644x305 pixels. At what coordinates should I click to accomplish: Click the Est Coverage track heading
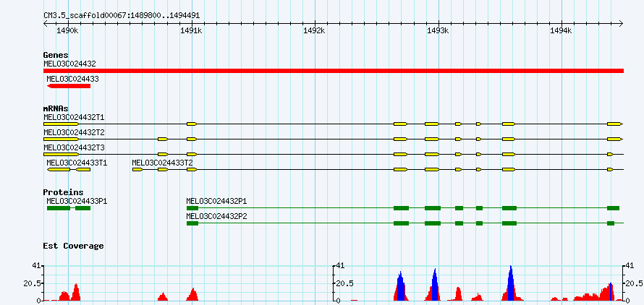pos(74,246)
